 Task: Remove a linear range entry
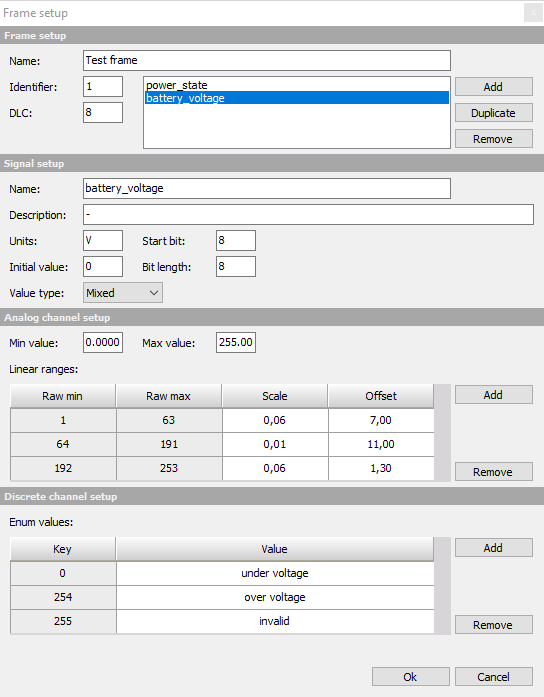(x=493, y=472)
